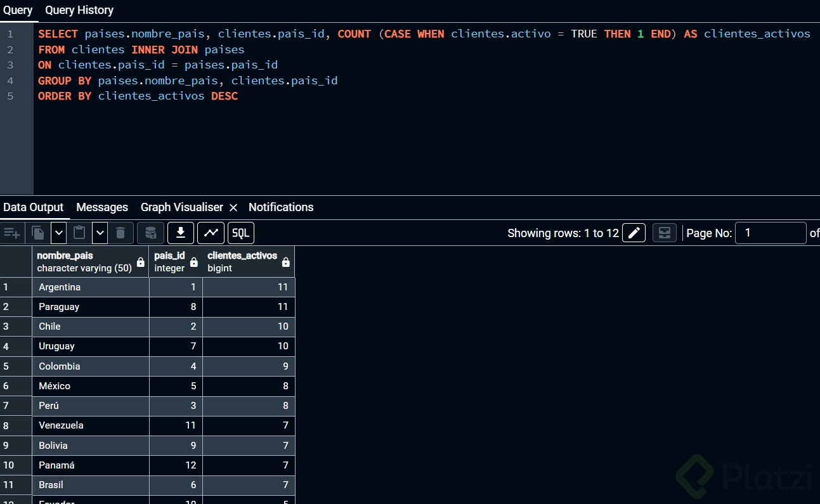This screenshot has height=504, width=820.
Task: Open the Graph Visualiser chart icon
Action: tap(211, 233)
